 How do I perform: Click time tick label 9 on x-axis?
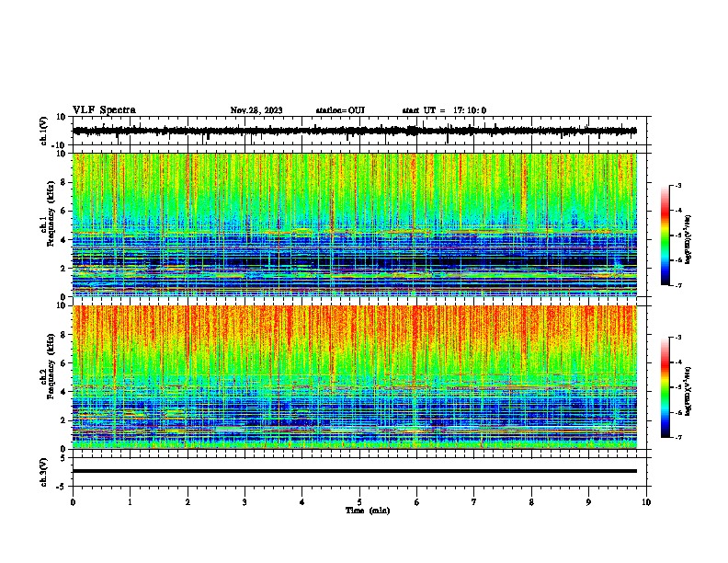[x=588, y=502]
